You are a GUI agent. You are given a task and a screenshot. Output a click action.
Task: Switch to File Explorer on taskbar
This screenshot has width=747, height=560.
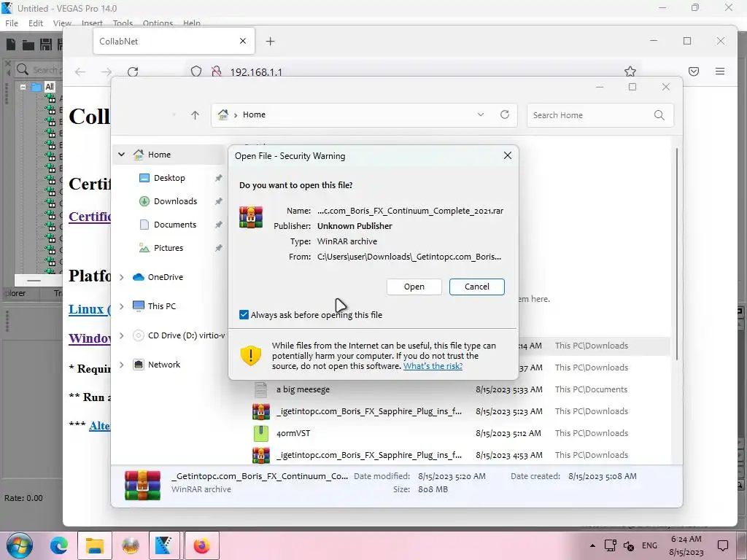coord(95,545)
